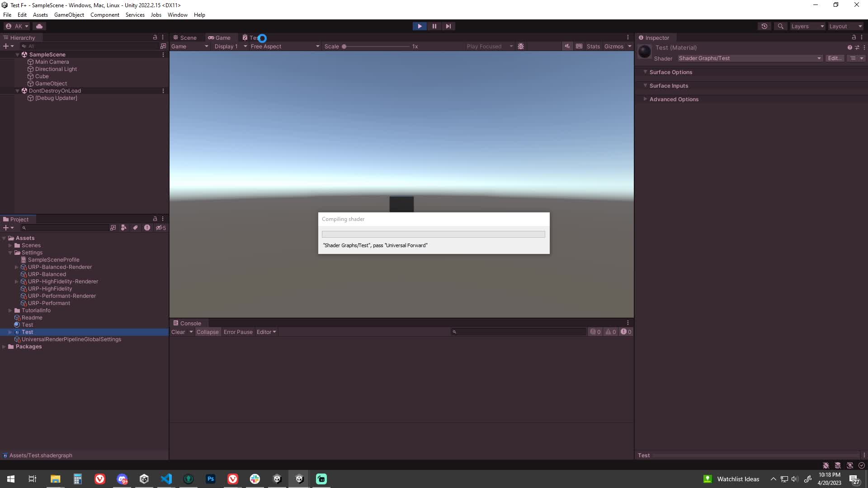Clear the Console log
This screenshot has width=868, height=488.
point(178,332)
